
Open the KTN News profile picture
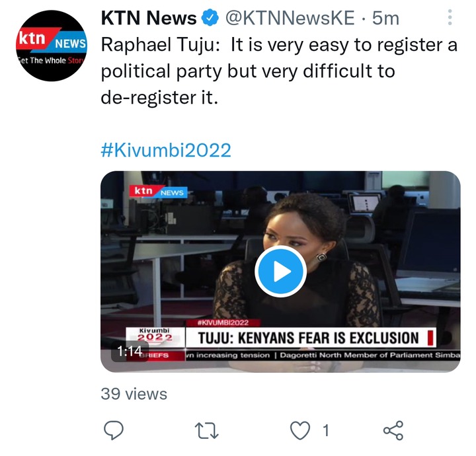(x=52, y=46)
